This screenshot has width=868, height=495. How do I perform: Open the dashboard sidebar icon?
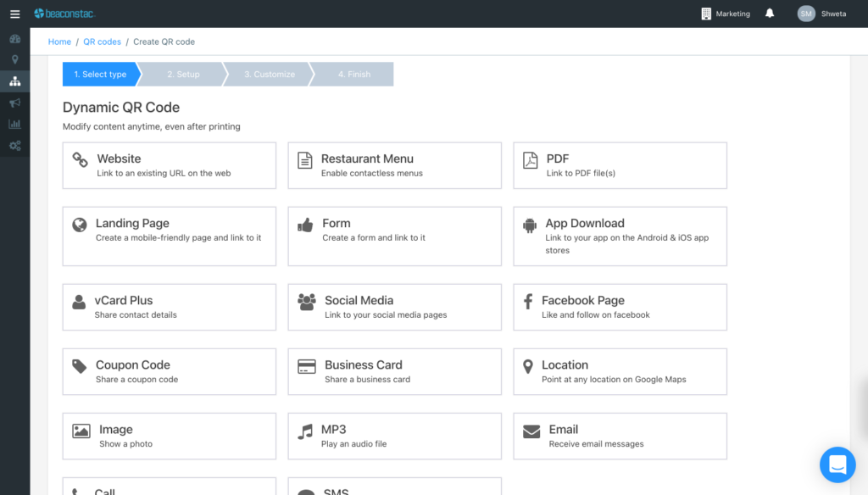pos(15,39)
